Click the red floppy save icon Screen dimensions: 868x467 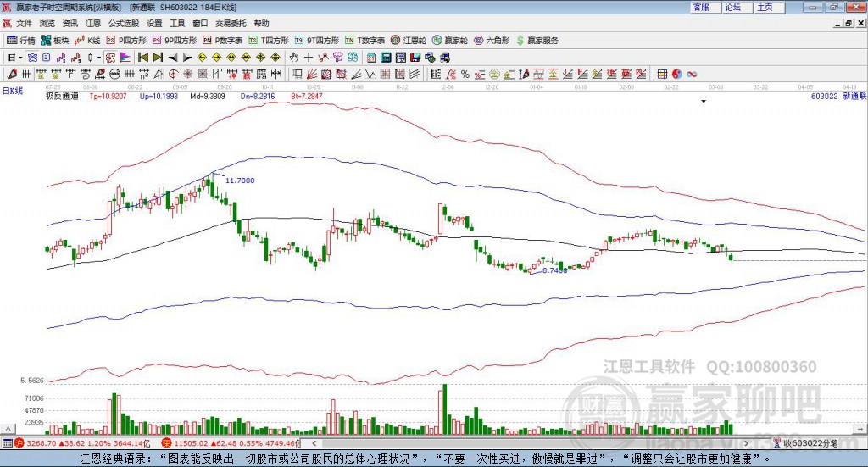415,58
